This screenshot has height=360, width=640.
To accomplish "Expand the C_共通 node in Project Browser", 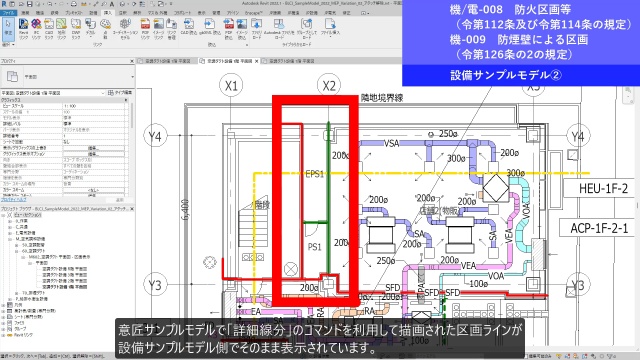I will coord(10,227).
